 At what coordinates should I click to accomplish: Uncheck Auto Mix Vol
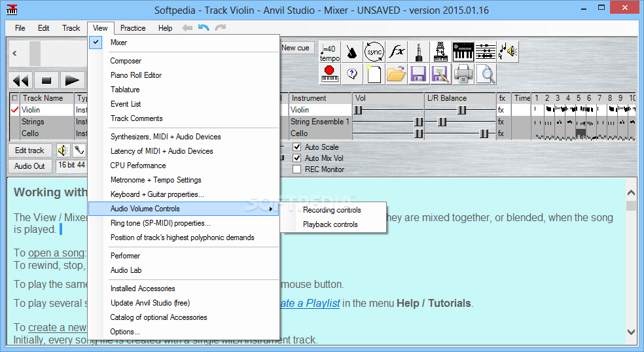tap(296, 158)
